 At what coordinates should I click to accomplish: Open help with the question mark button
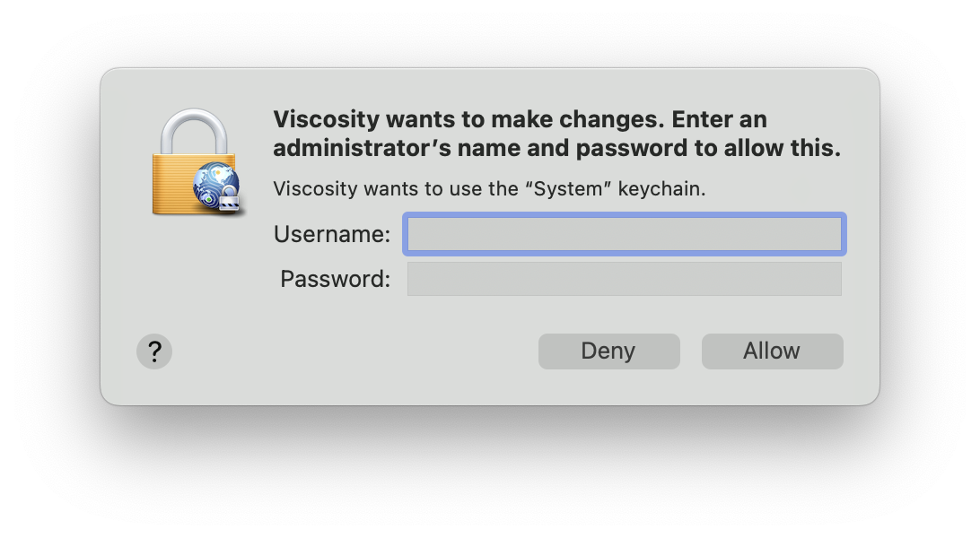pos(154,351)
